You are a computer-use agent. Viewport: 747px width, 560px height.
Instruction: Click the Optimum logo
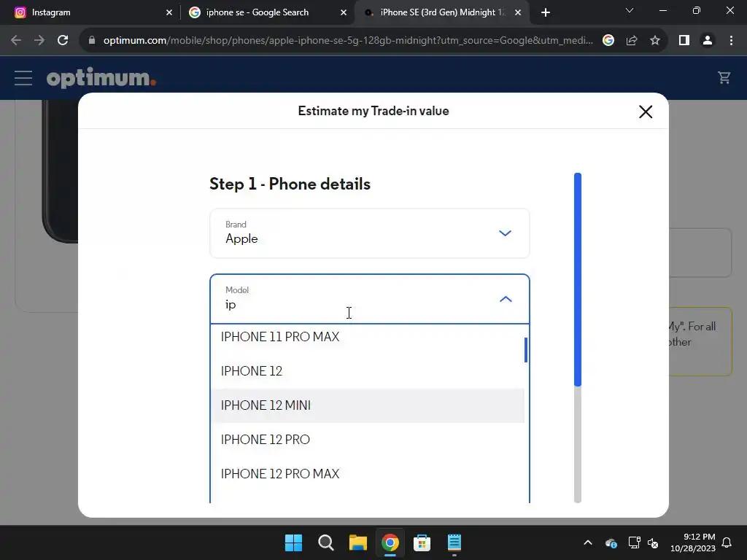[x=101, y=77]
